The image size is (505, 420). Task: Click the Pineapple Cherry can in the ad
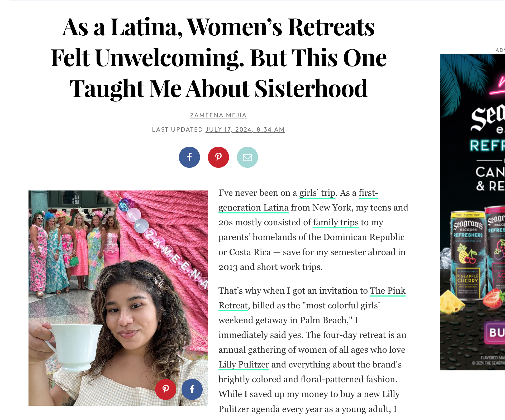coord(468,256)
